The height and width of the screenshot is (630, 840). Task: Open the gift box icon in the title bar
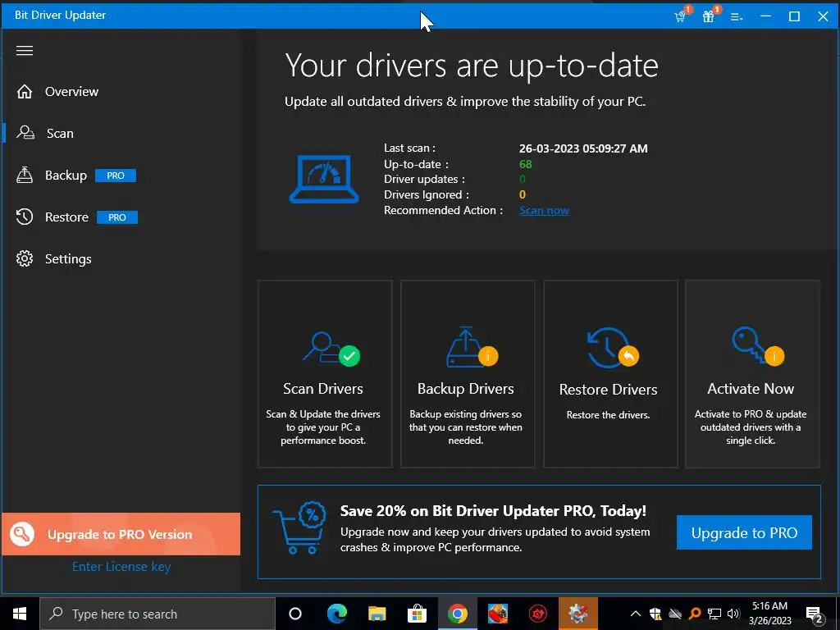709,16
